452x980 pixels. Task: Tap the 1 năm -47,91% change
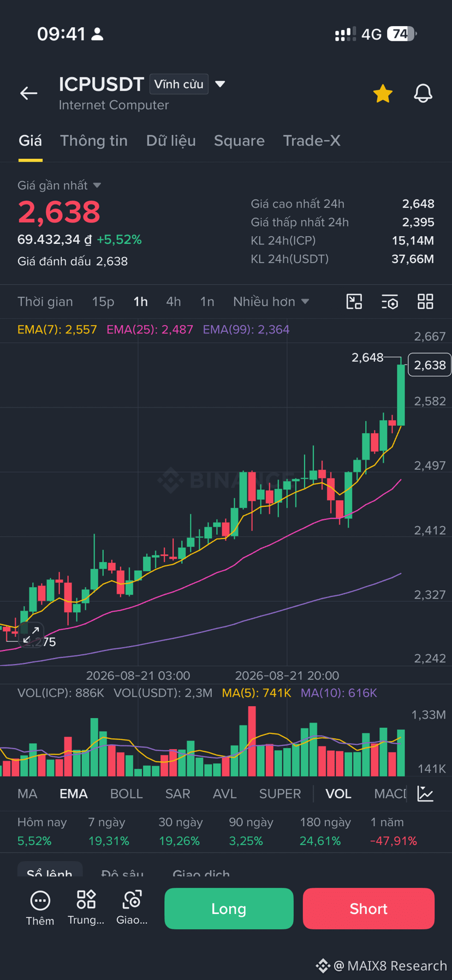coord(394,832)
